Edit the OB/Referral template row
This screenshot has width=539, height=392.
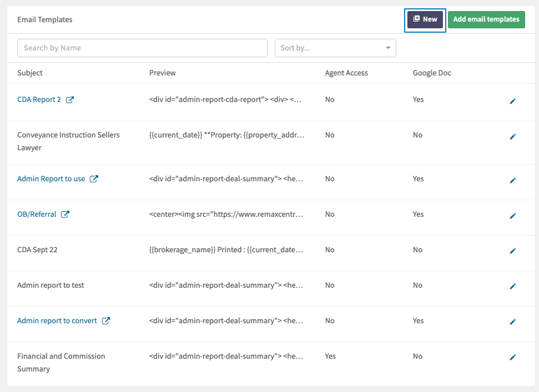click(512, 216)
